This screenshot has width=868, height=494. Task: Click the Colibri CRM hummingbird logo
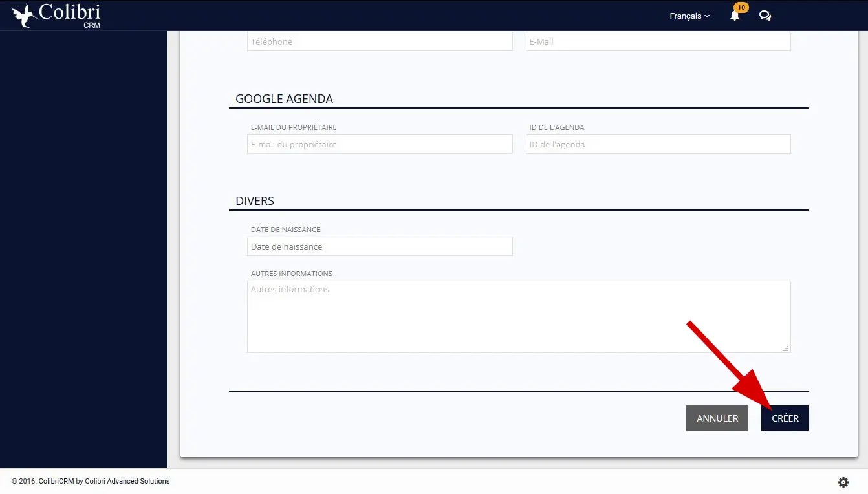coord(56,16)
